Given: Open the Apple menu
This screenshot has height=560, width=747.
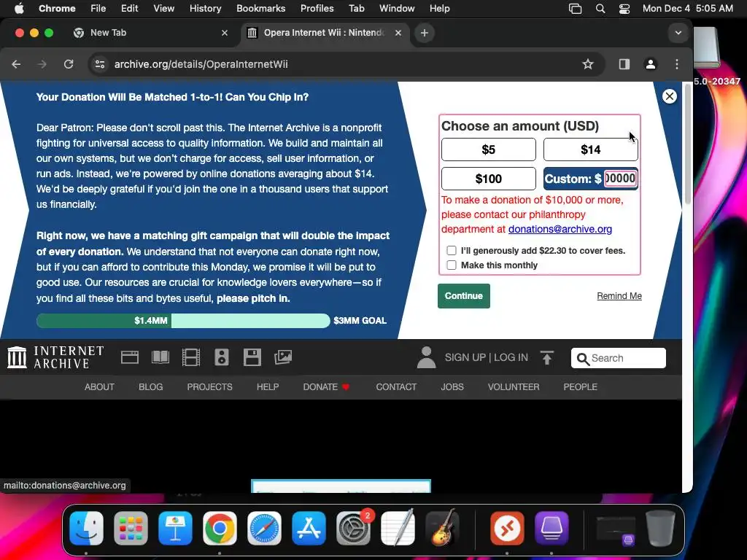Looking at the screenshot, I should (19, 8).
